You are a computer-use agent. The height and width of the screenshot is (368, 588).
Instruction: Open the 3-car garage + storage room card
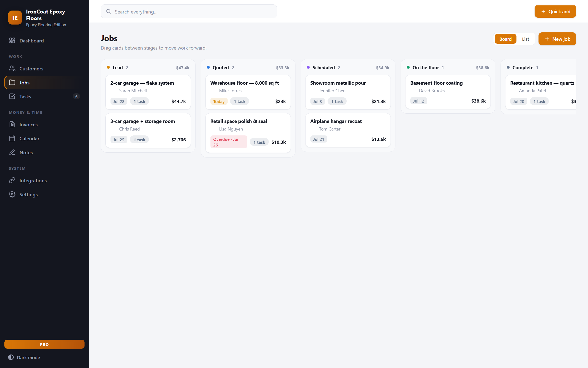[148, 131]
